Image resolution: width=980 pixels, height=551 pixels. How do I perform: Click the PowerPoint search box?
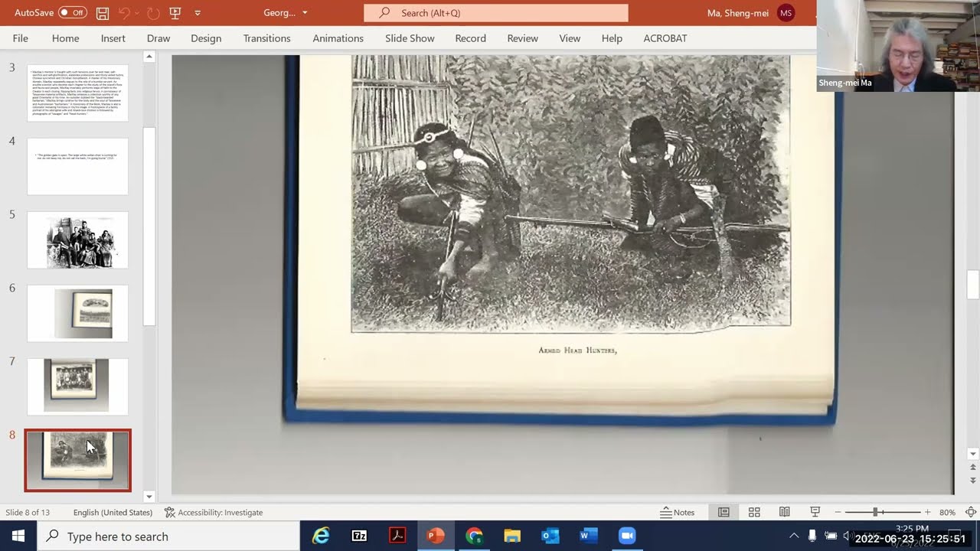click(x=496, y=13)
